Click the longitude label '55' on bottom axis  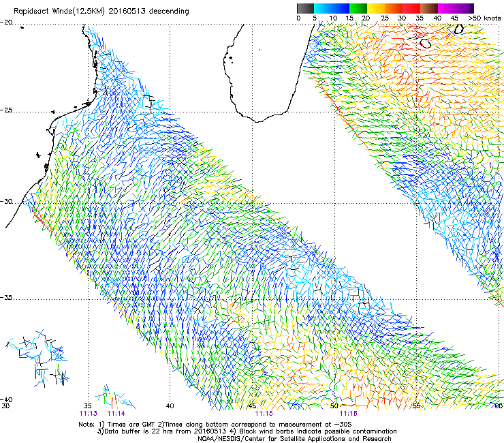pos(416,406)
